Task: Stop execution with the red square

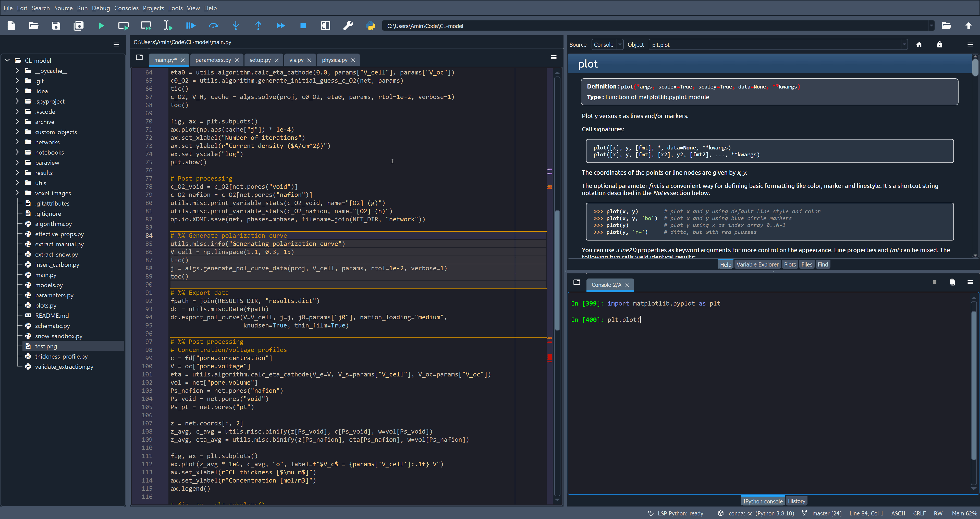Action: click(303, 26)
